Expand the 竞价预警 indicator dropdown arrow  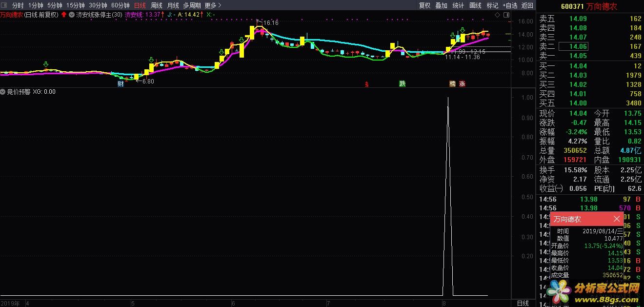coord(3,91)
